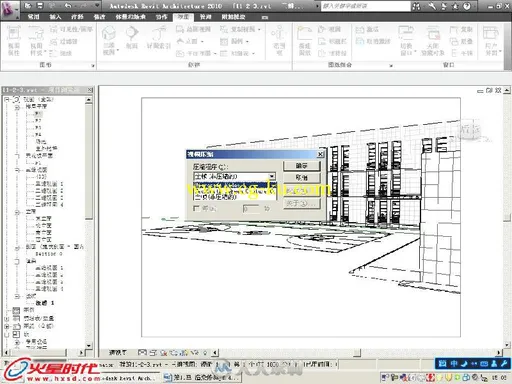Switch to the Insert (插入) ribbon tab
The width and height of the screenshot is (512, 384).
(x=55, y=17)
